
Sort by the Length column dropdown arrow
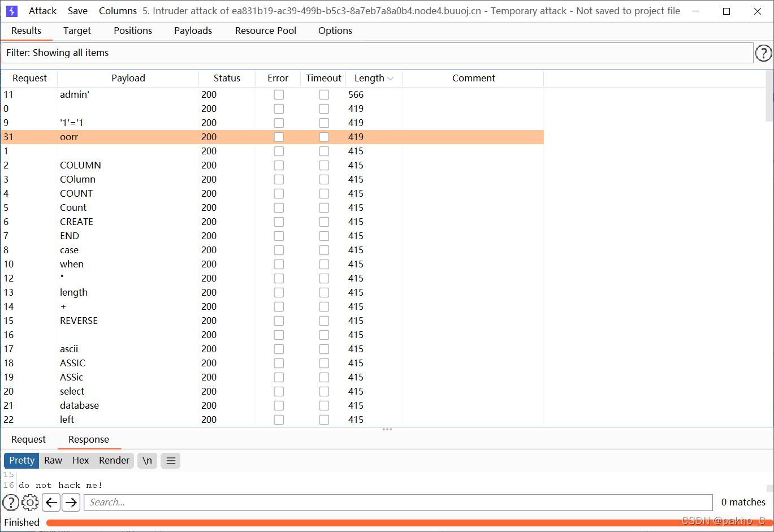tap(390, 79)
